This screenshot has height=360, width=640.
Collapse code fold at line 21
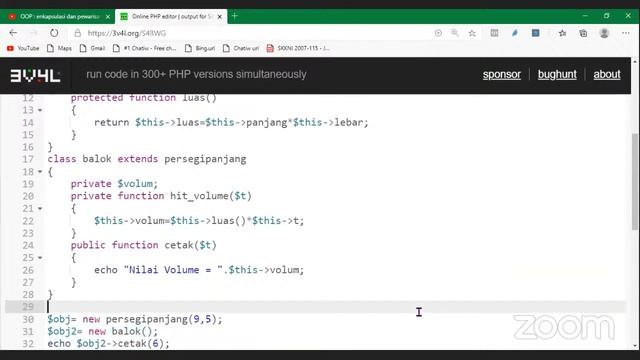tap(40, 209)
